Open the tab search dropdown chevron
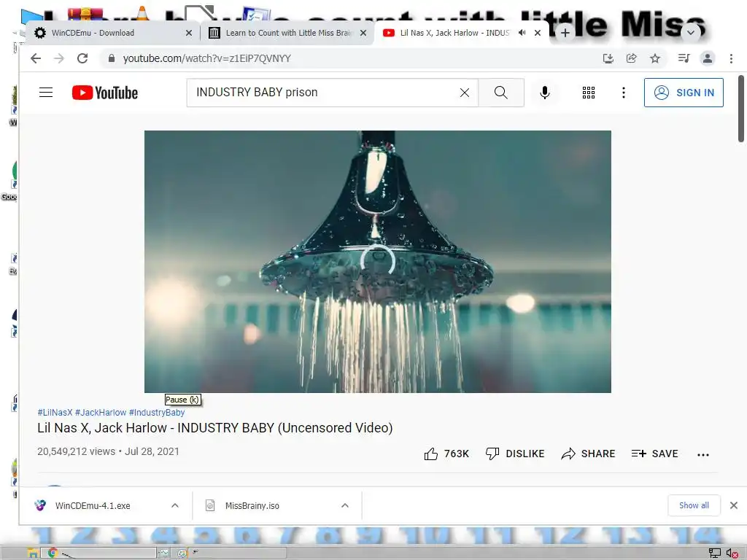 tap(691, 33)
